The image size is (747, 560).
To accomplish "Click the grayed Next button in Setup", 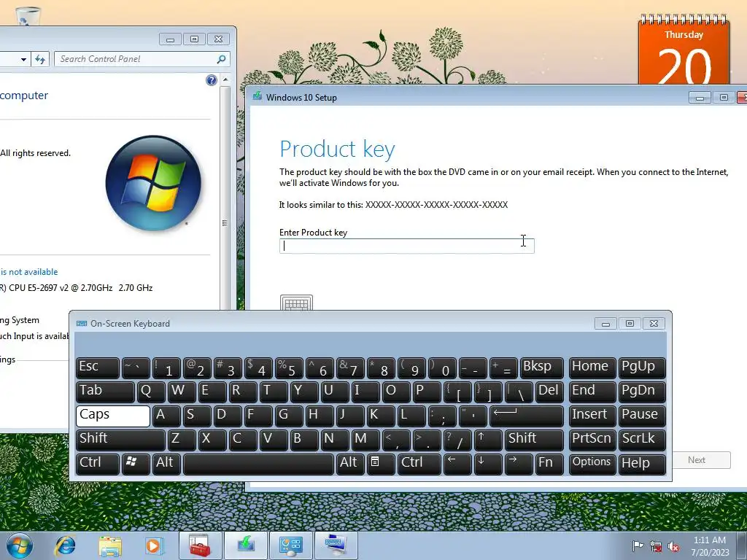I will click(x=701, y=460).
